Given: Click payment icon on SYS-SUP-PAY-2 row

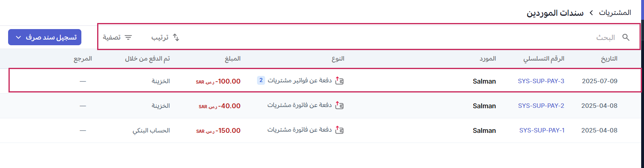Looking at the screenshot, I should click(340, 106).
